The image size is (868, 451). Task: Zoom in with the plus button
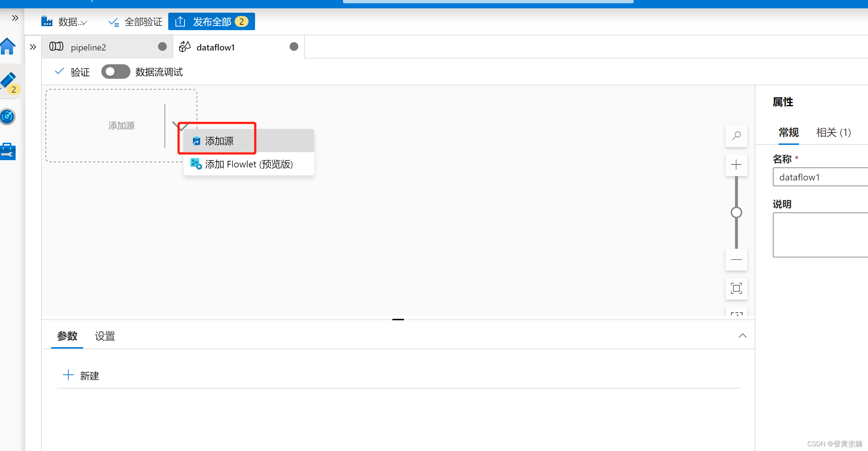point(736,165)
